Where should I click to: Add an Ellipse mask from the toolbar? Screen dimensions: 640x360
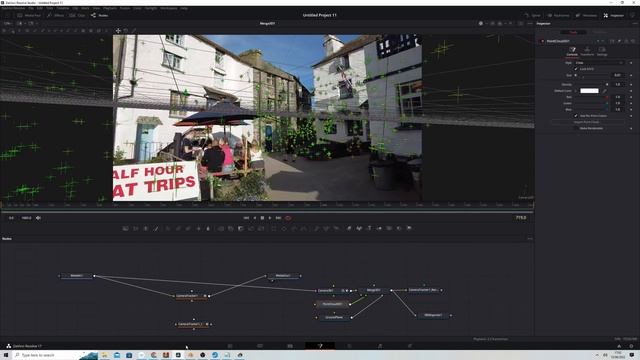click(x=284, y=229)
